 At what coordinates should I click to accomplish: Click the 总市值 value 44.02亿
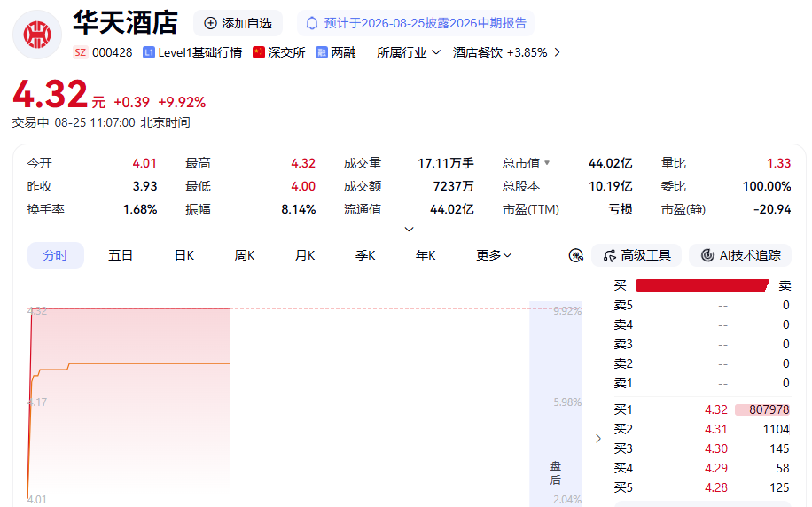610,163
